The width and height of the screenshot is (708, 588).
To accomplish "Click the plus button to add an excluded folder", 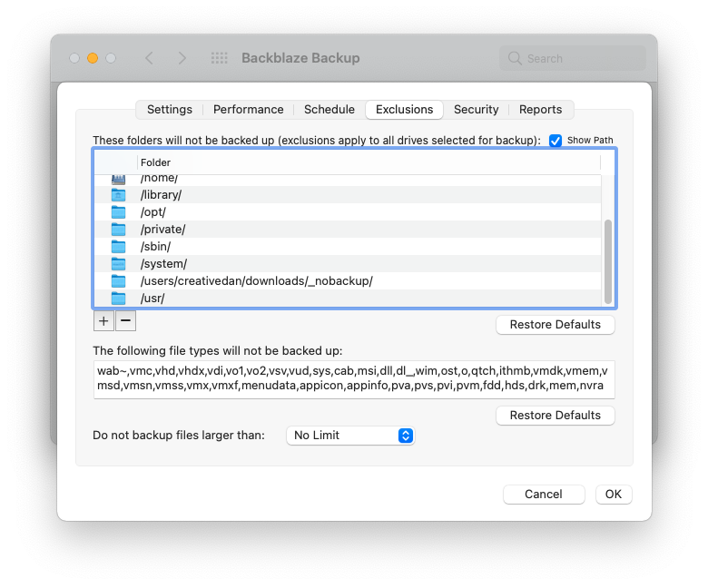I will coord(103,321).
